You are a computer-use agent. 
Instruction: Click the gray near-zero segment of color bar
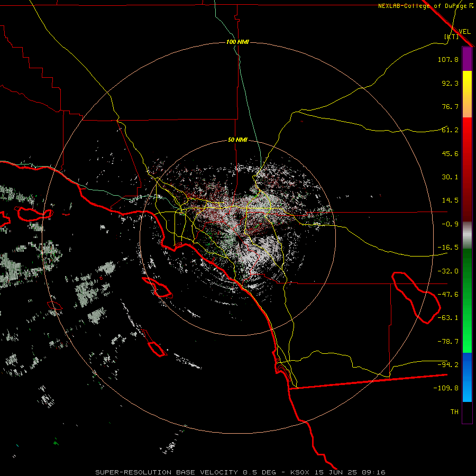[x=467, y=235]
